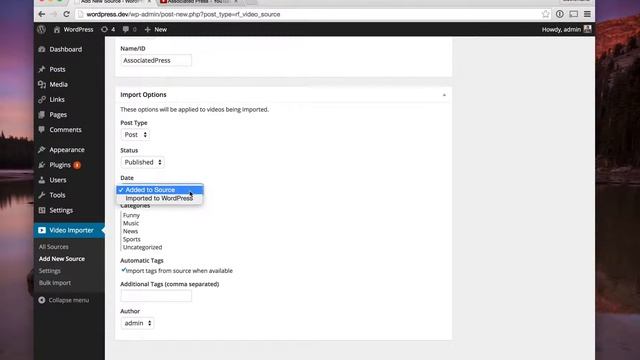Open the updates counter showing 4

click(x=108, y=29)
